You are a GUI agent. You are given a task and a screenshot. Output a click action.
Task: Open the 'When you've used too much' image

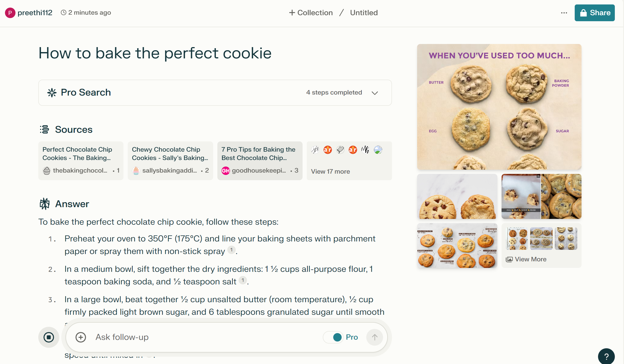pos(499,107)
